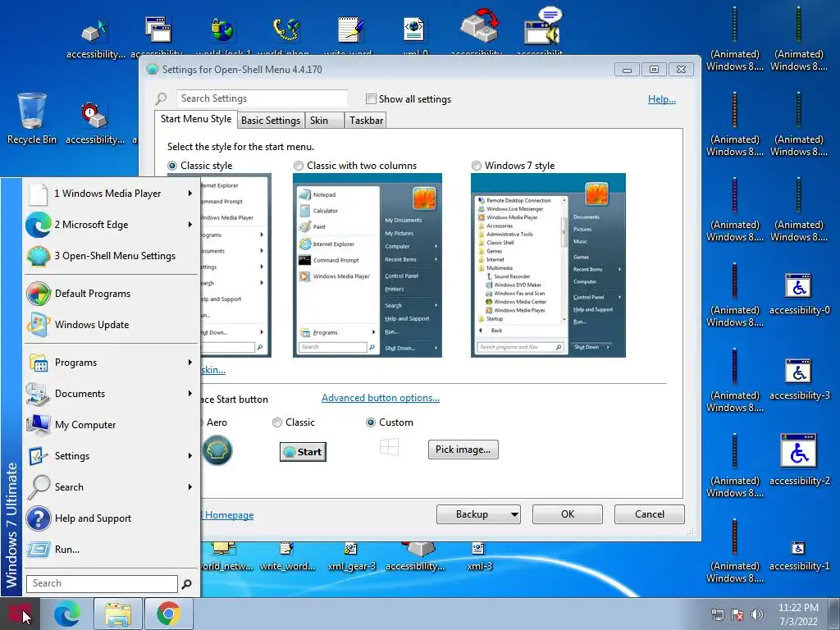Click the OK button
This screenshot has width=840, height=630.
pos(568,514)
